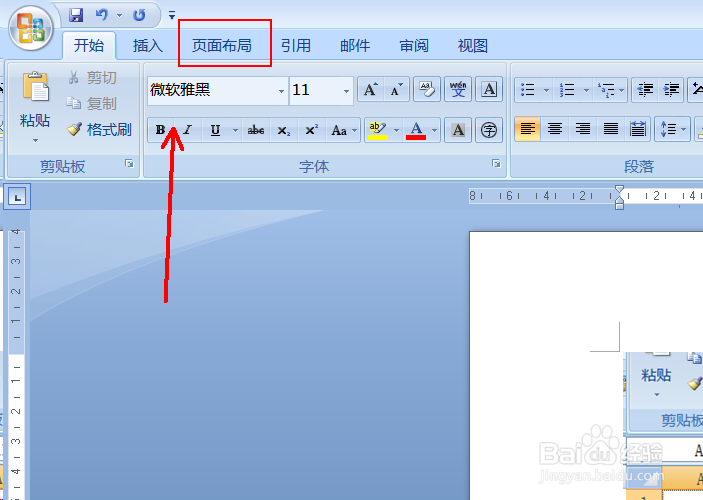Toggle superscript formatting
The image size is (703, 500).
tap(312, 130)
